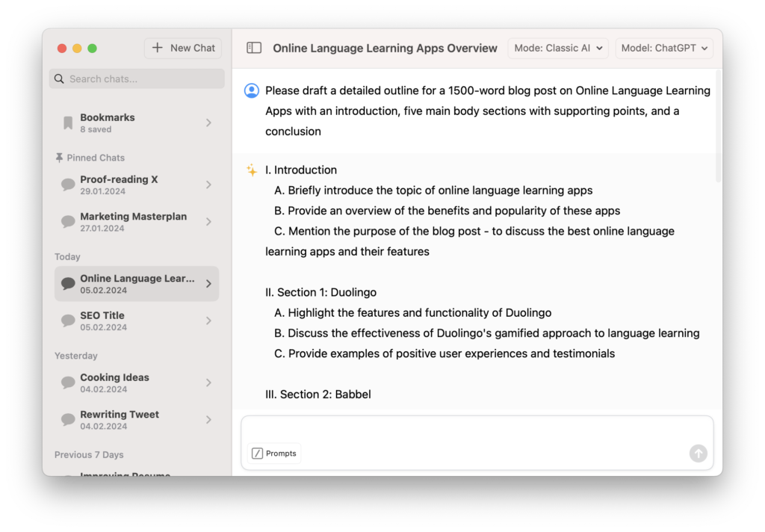
Task: Click the date 27.01.2024 under Marketing Masterplan
Action: (x=102, y=229)
